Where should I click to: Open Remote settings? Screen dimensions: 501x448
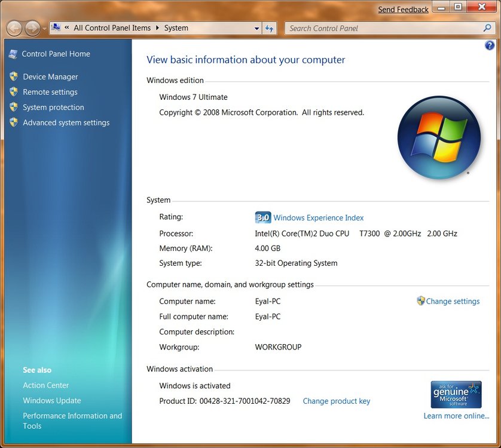(x=50, y=92)
